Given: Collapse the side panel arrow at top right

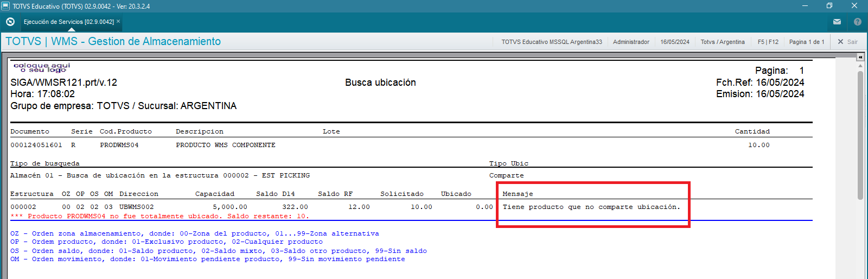Looking at the screenshot, I should click(860, 57).
